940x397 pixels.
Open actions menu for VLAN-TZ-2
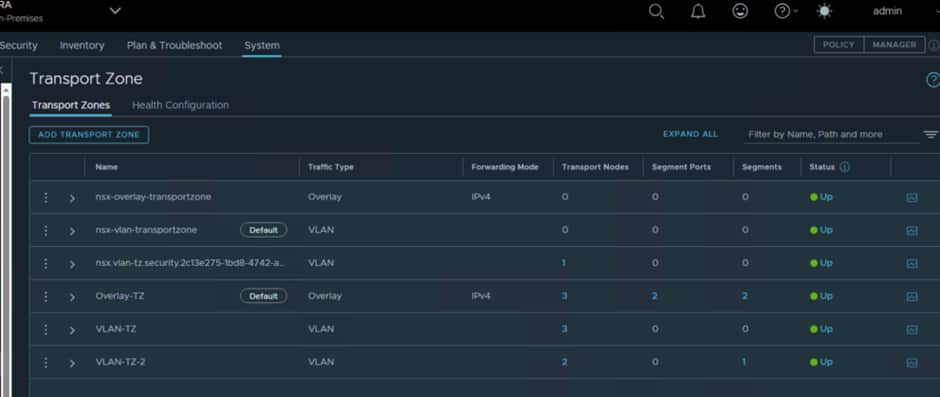point(46,362)
